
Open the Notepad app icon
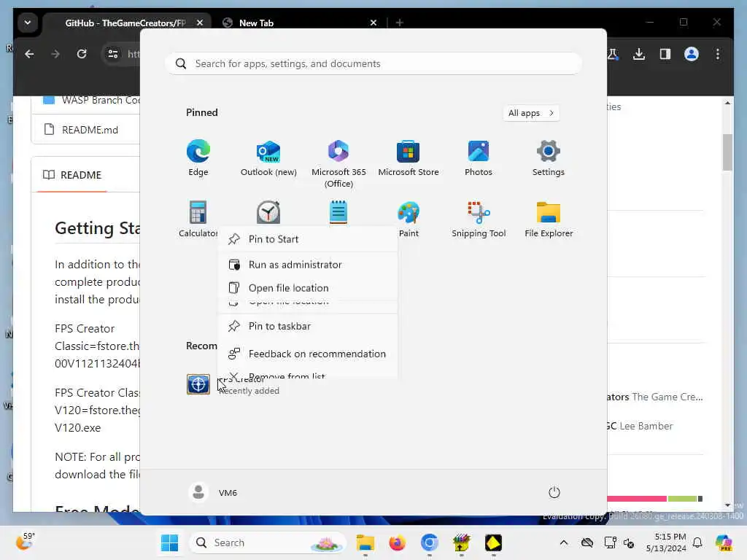338,212
